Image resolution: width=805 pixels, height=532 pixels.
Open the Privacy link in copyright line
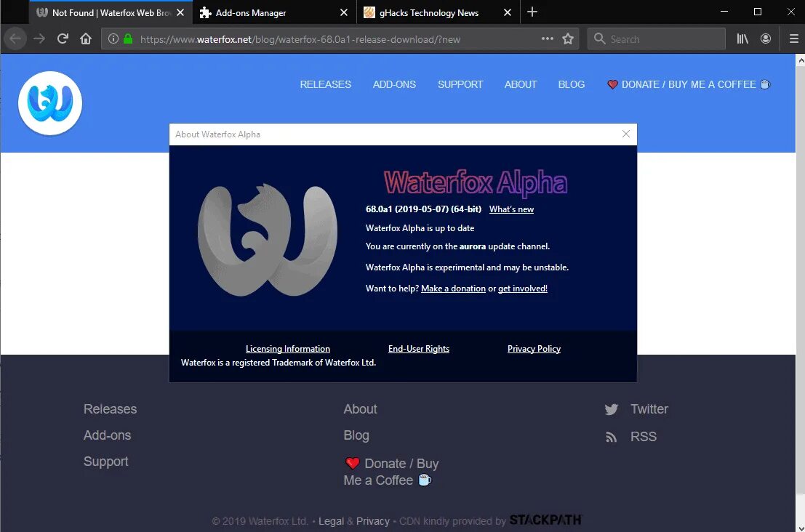tap(373, 521)
